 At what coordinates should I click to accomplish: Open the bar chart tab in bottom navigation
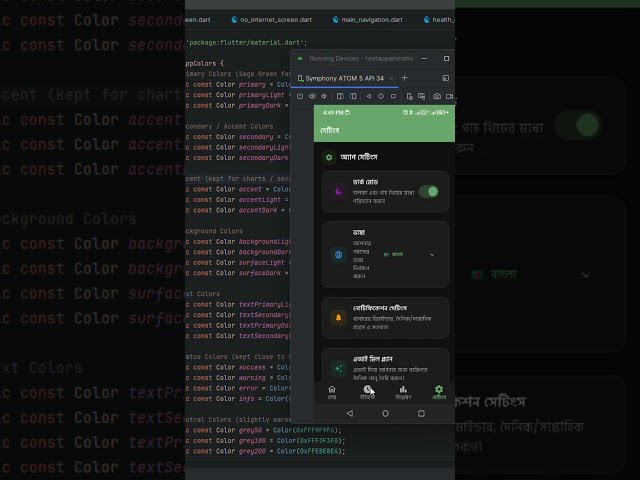403,393
